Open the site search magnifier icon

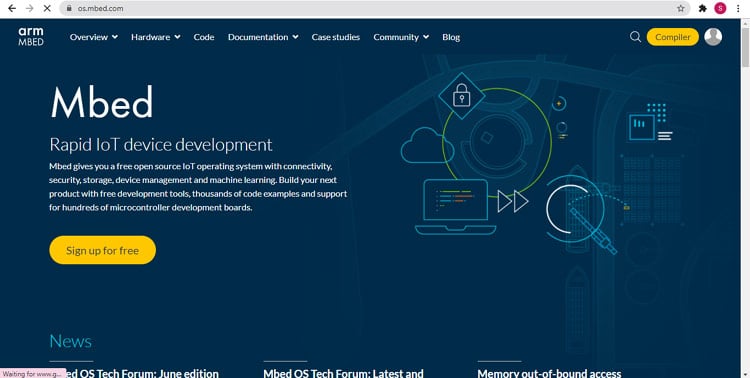[x=635, y=37]
